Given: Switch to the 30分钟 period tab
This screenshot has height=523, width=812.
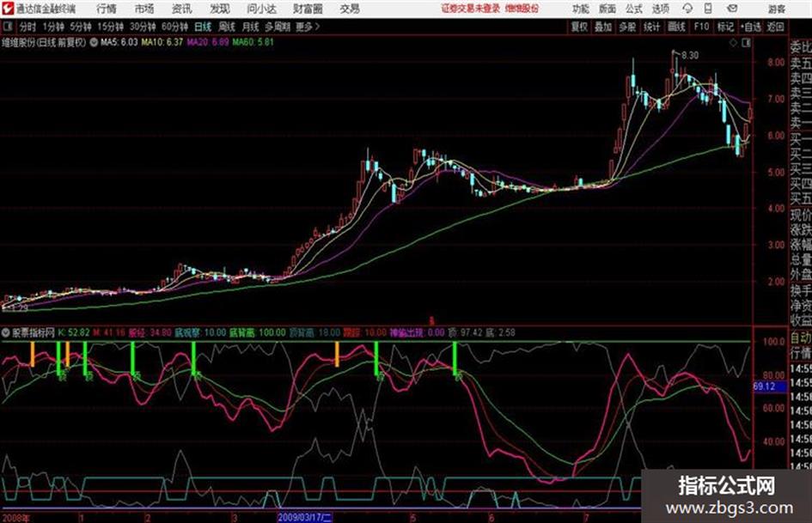Looking at the screenshot, I should [x=143, y=27].
